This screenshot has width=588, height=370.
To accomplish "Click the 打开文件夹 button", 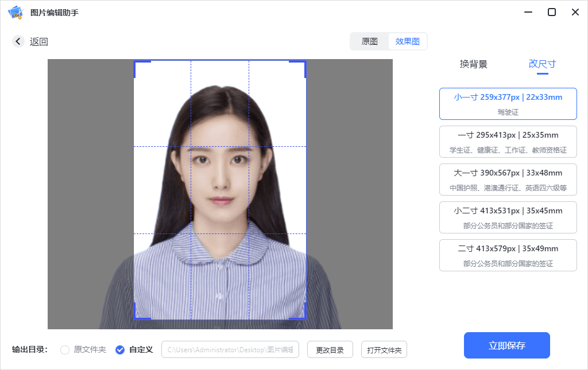I will tap(384, 349).
